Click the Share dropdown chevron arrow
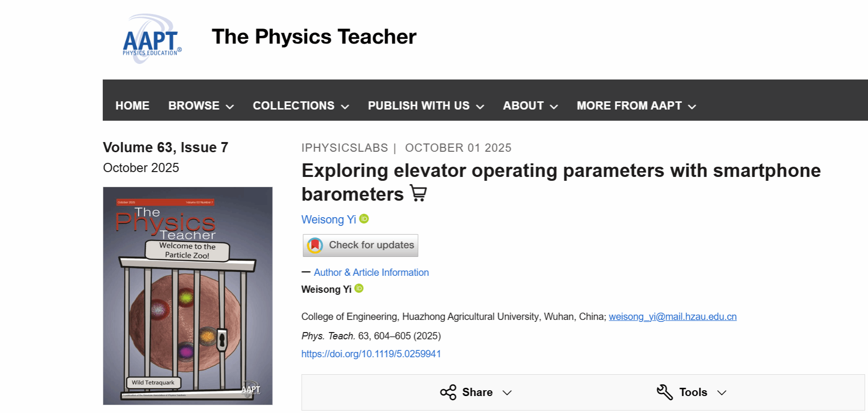Screen dimensions: 868x413 tap(507, 393)
